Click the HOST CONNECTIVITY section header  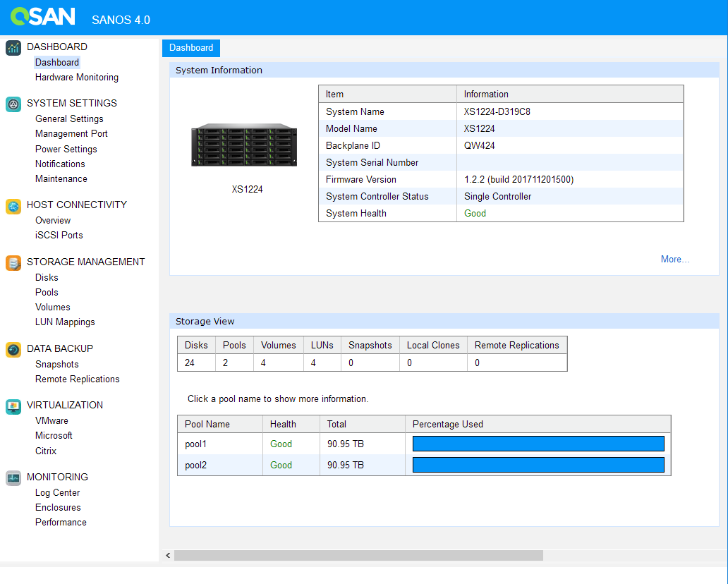tap(77, 205)
